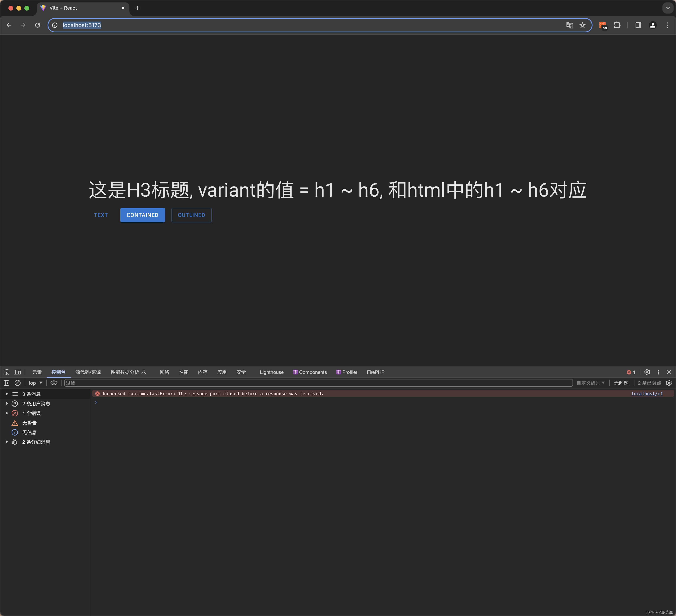The width and height of the screenshot is (676, 616).
Task: Bookmark this page with star icon
Action: tap(583, 25)
